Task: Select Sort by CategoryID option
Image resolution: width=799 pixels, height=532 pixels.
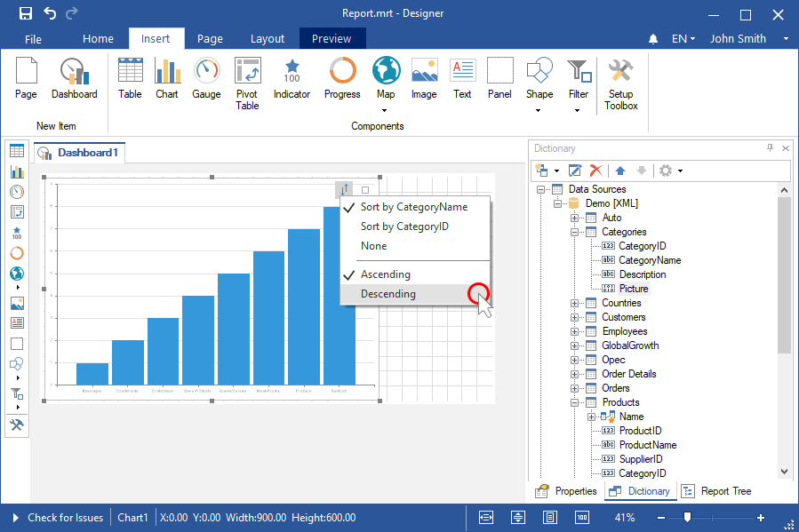Action: tap(404, 226)
